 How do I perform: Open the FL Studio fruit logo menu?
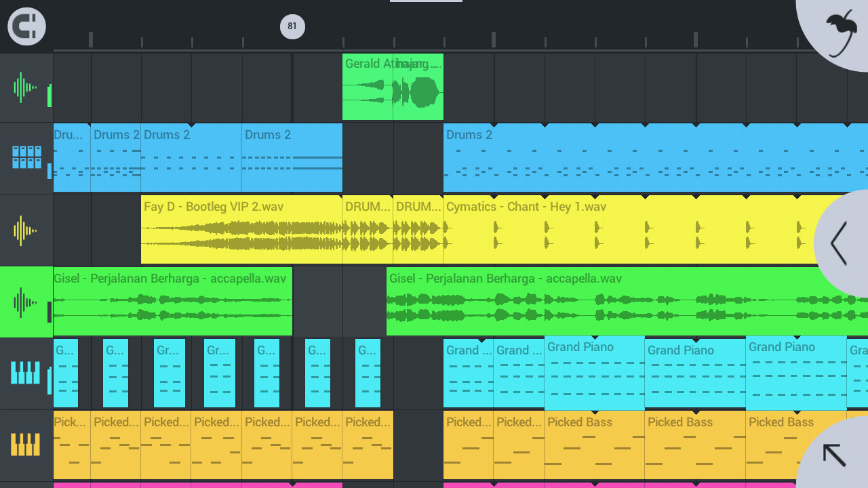841,32
